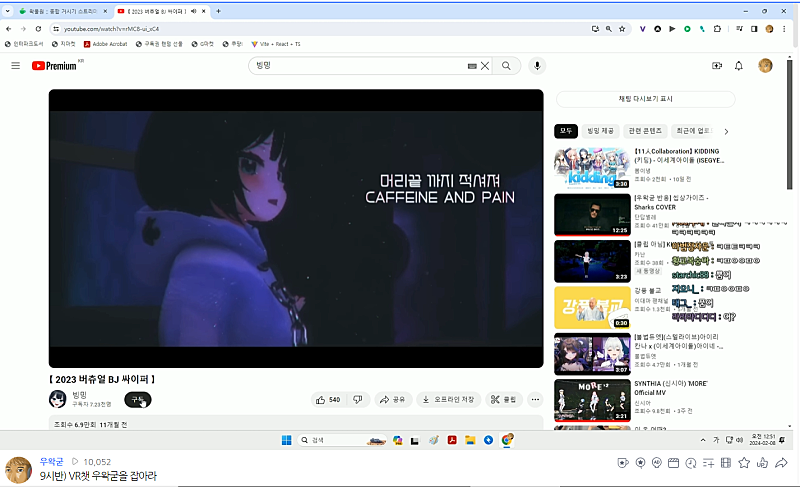Click the share arrow in stream bar

tap(781, 463)
